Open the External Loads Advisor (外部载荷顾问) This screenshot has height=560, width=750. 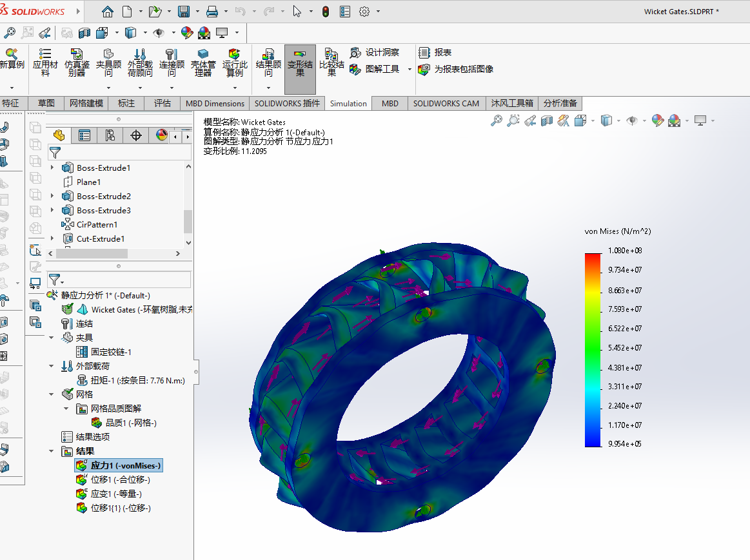[140, 63]
